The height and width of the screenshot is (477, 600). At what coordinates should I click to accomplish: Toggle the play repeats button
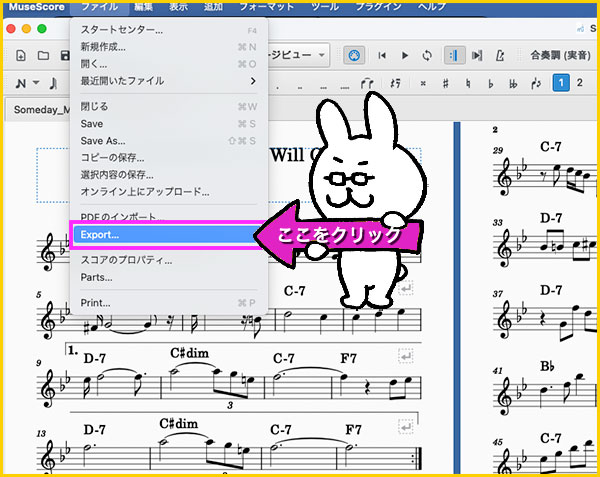click(x=454, y=56)
